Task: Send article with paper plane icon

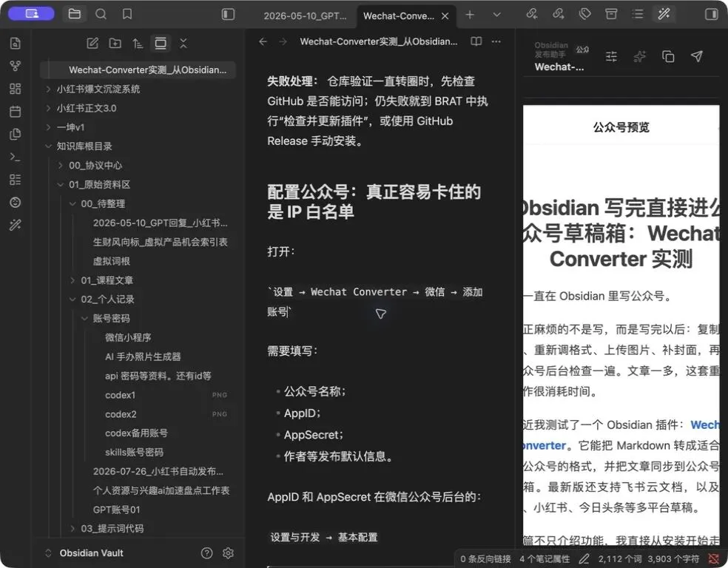Action: [x=696, y=57]
